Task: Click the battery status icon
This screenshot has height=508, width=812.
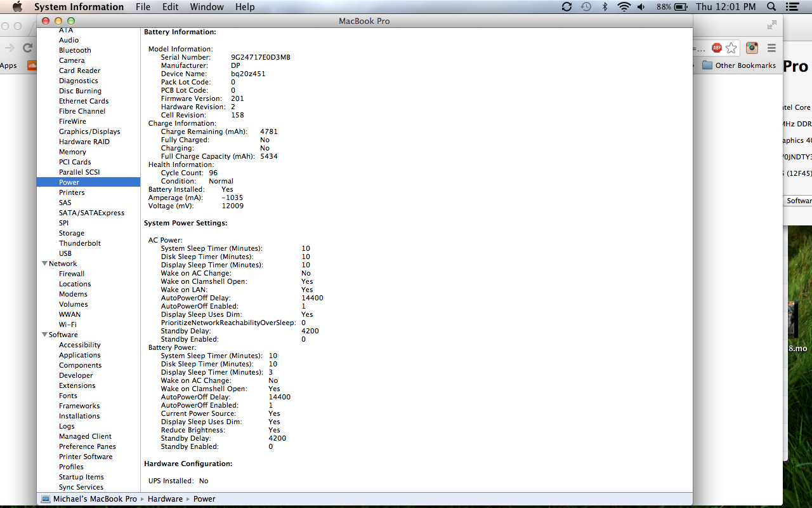Action: [x=681, y=7]
